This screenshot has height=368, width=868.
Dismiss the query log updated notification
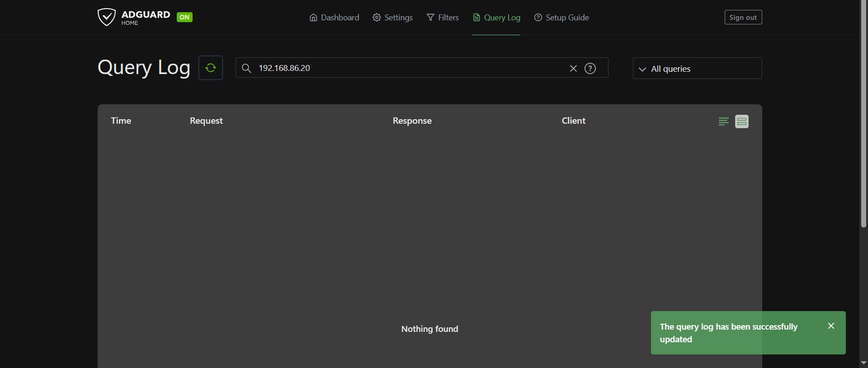click(831, 326)
